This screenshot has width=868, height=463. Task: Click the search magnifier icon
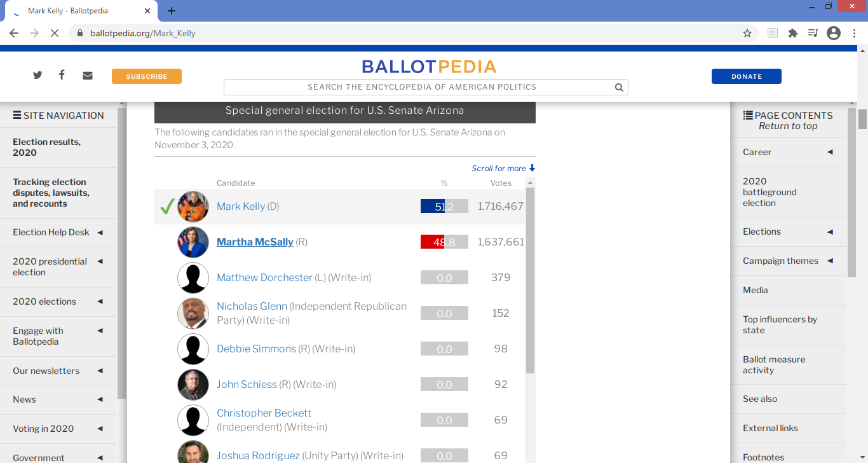point(619,87)
